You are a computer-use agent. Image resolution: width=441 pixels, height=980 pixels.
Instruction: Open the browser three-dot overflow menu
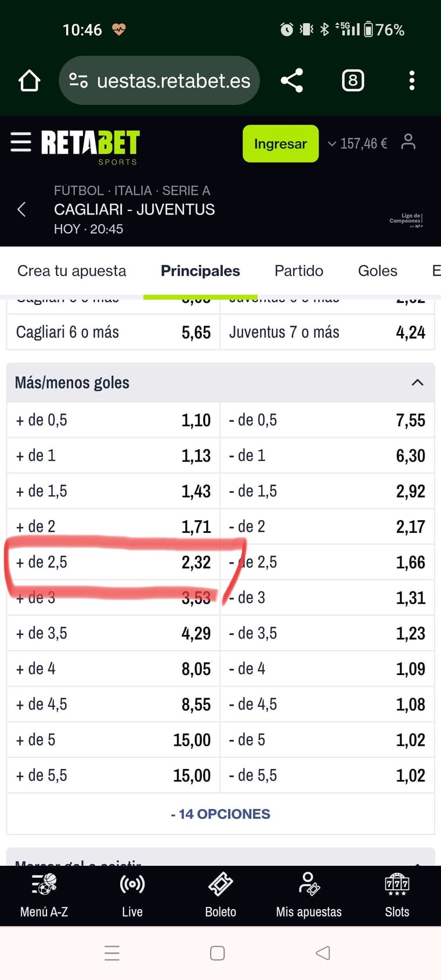[412, 81]
